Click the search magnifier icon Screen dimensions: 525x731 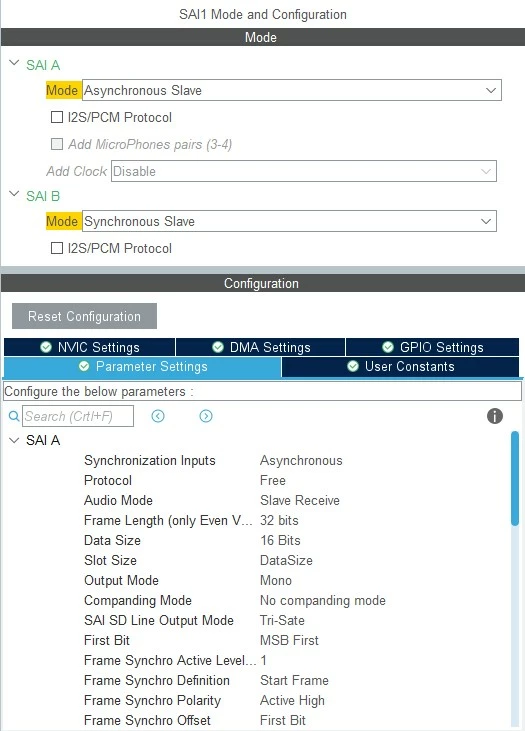point(14,416)
